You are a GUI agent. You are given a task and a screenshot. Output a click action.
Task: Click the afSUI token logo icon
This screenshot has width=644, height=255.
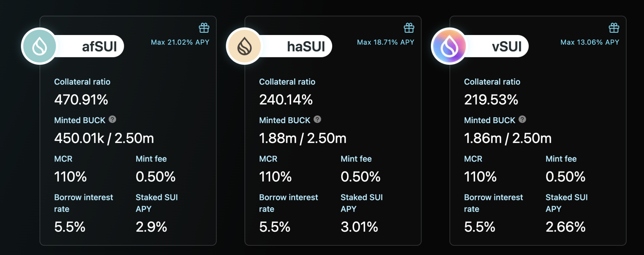pos(39,46)
